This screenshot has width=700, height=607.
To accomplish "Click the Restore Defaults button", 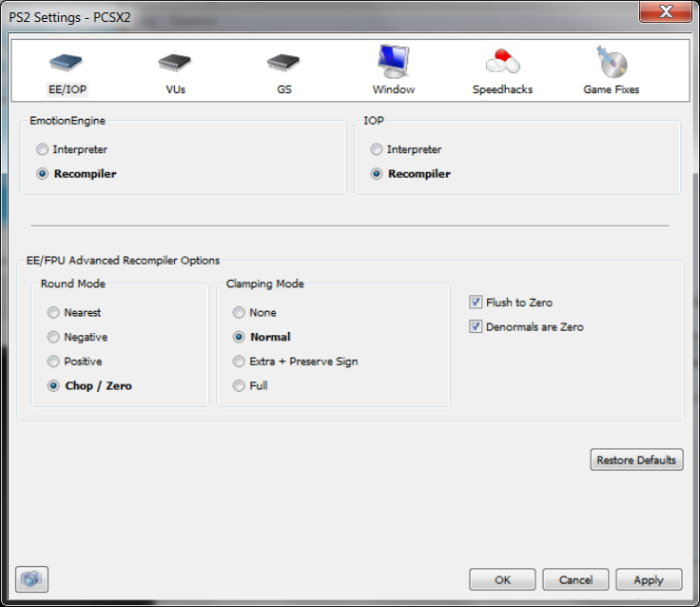I will point(636,460).
